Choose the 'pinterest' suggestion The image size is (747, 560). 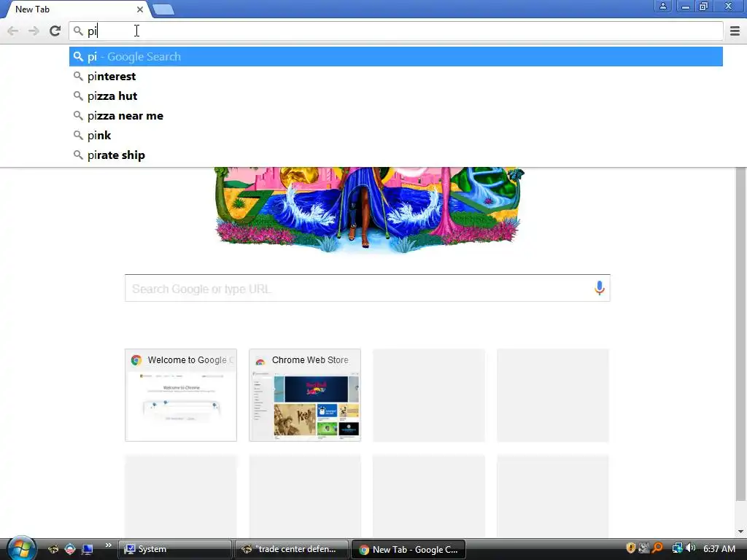click(396, 76)
